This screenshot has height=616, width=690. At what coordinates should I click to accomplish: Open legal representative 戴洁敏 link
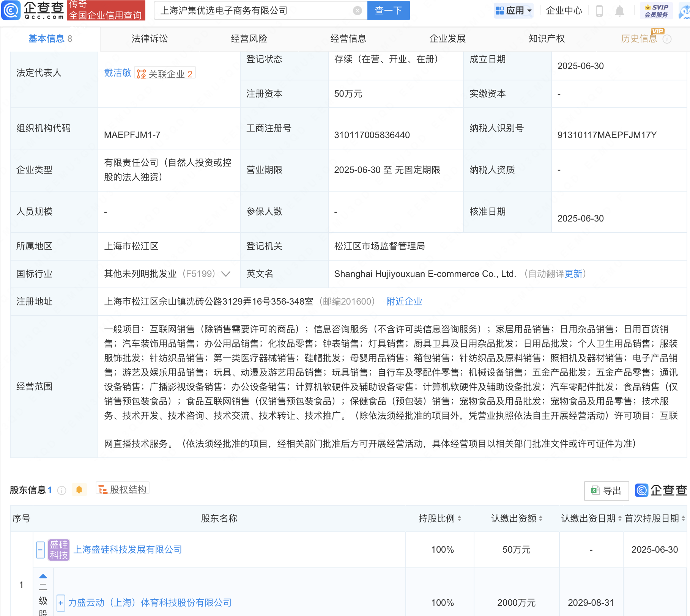(118, 73)
